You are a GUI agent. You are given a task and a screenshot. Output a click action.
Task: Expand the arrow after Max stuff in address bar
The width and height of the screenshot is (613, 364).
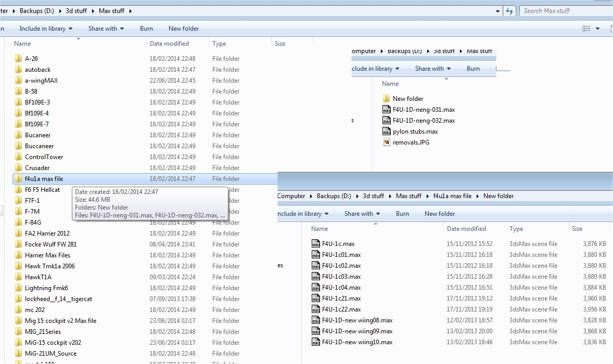coord(130,11)
